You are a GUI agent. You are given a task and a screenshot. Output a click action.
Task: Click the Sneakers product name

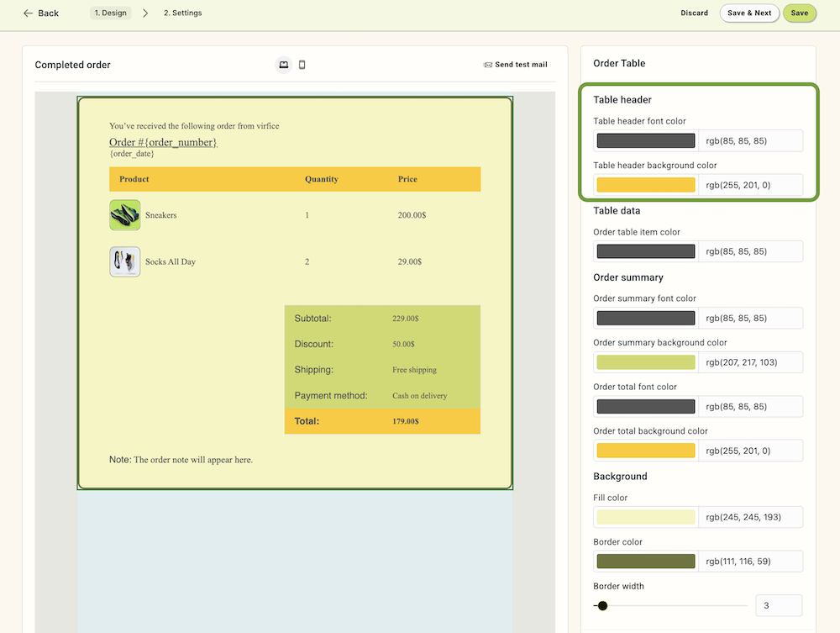[x=160, y=215]
